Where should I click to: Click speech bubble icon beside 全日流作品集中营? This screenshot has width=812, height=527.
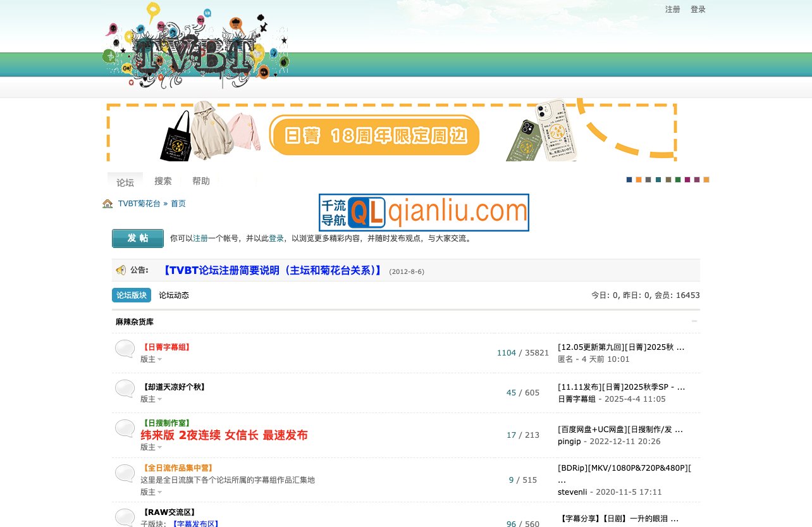(125, 473)
